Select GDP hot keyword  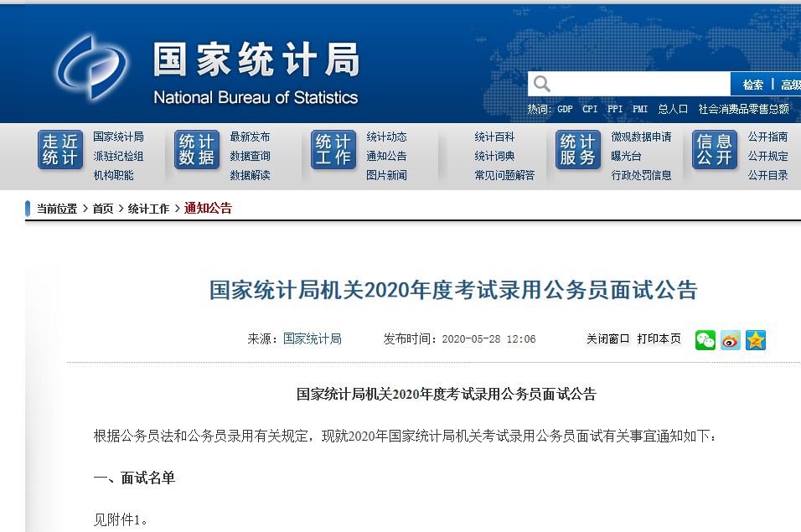(565, 109)
